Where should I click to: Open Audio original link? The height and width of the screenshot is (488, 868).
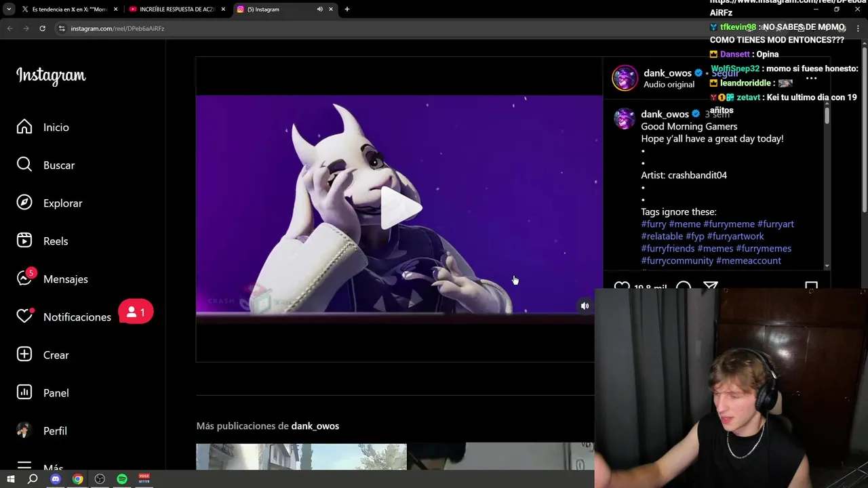coord(669,85)
